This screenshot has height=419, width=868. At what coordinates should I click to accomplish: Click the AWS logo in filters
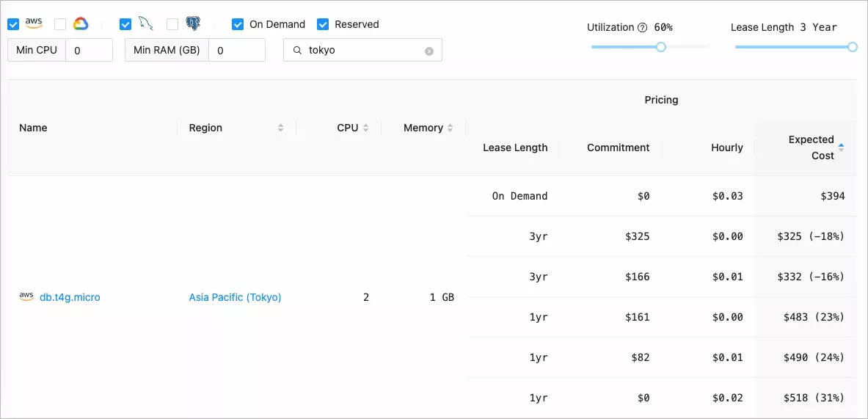pyautogui.click(x=34, y=23)
